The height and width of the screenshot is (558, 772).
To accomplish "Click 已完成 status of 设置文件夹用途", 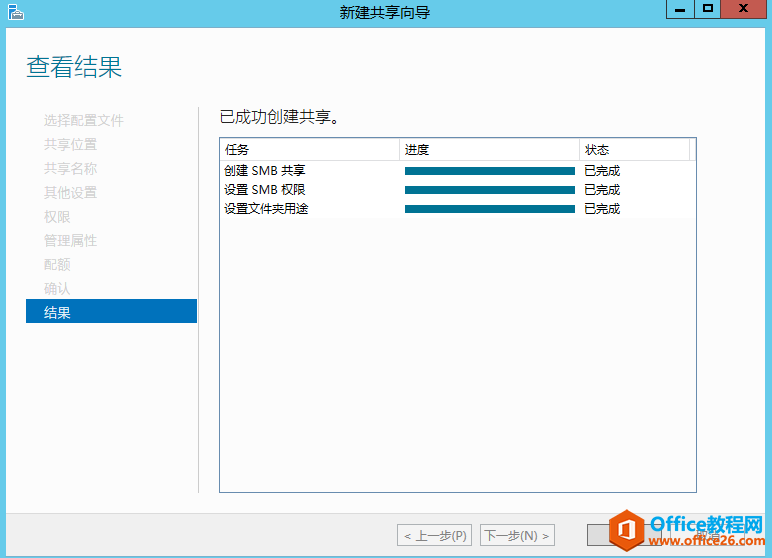I will pos(602,209).
